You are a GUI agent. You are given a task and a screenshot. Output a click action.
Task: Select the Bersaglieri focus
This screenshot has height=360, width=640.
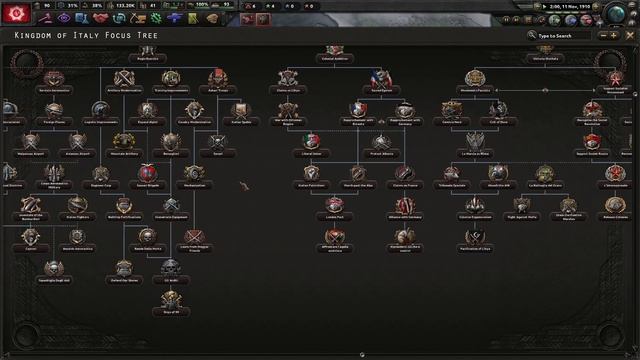coord(171,146)
